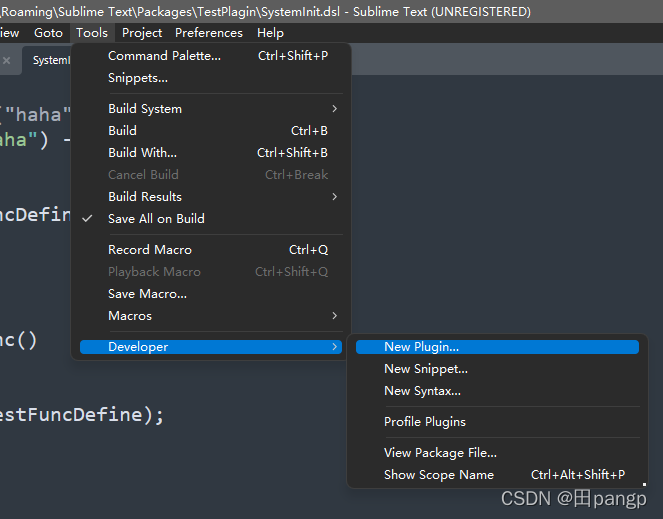Open the Tools menu
The height and width of the screenshot is (519, 663).
pyautogui.click(x=92, y=33)
